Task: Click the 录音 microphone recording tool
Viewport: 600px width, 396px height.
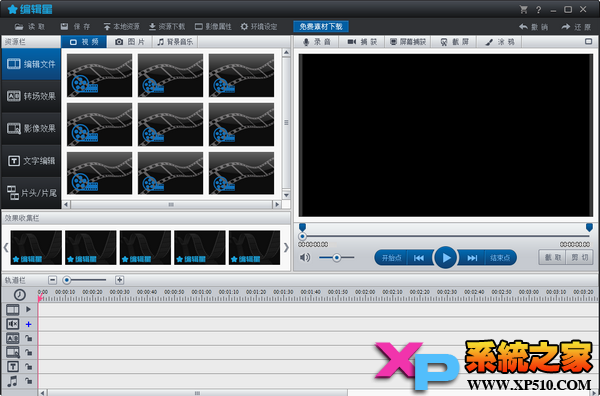Action: point(316,42)
